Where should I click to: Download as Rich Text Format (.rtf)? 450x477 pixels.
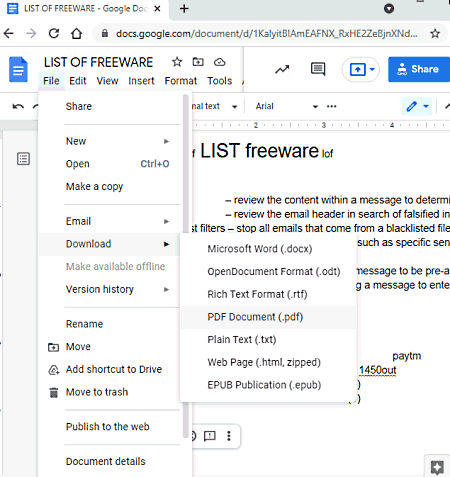coord(268,294)
